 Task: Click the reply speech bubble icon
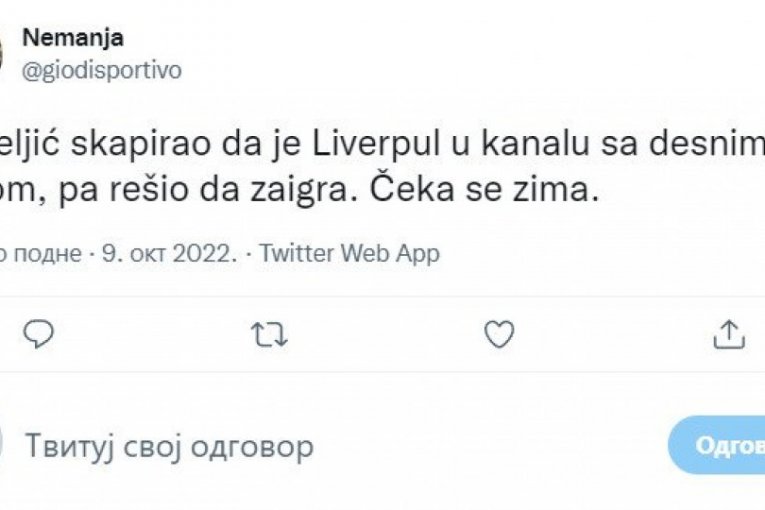click(39, 335)
